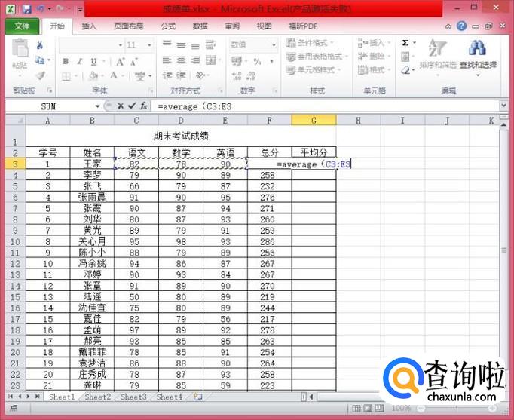Click the cell borders icon
The height and width of the screenshot is (420, 514).
point(66,76)
